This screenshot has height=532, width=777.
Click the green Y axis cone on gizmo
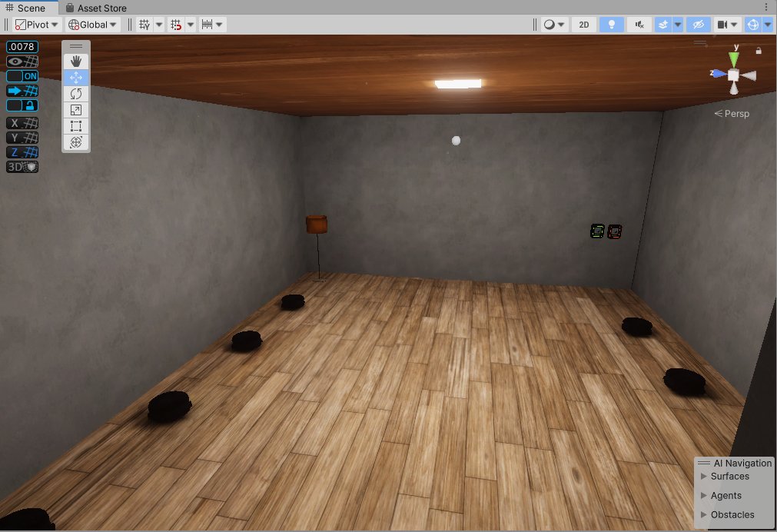(x=734, y=59)
